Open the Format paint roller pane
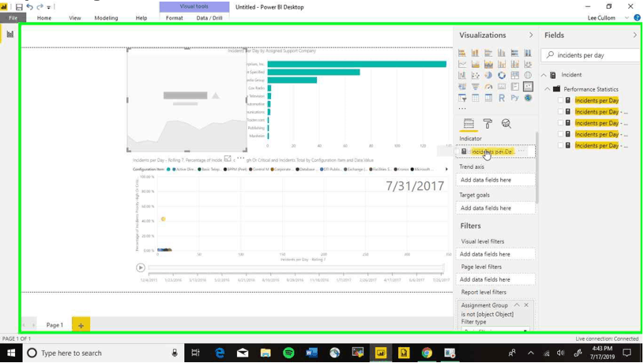Image resolution: width=644 pixels, height=363 pixels. pos(488,123)
